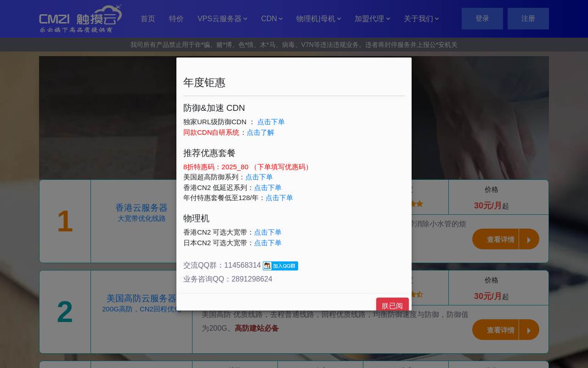The width and height of the screenshot is (588, 368).
Task: Click 点击下单 next to 独家URL级防御CDN
Action: 271,122
